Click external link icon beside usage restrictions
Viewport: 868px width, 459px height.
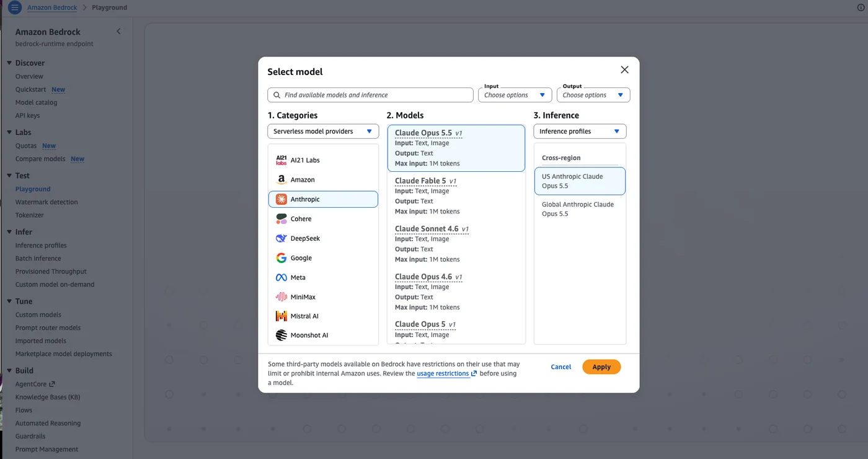pos(474,373)
